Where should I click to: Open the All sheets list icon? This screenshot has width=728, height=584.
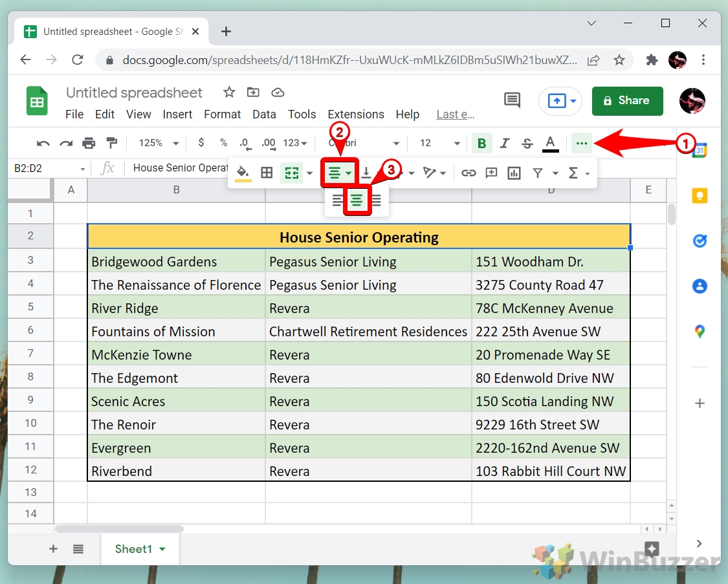[x=78, y=548]
